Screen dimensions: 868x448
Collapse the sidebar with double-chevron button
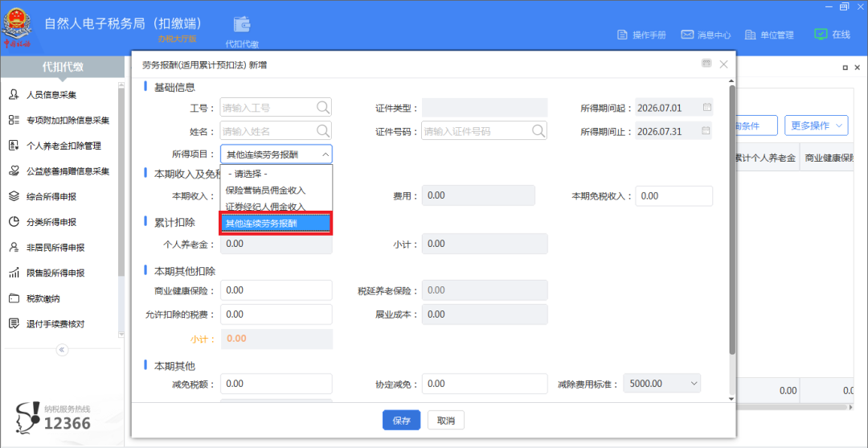coord(61,349)
